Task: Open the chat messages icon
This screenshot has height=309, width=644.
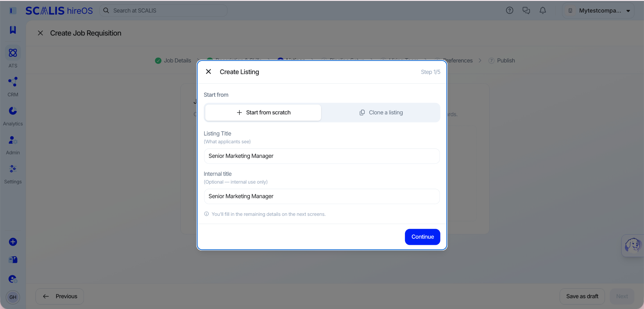Action: pyautogui.click(x=526, y=10)
